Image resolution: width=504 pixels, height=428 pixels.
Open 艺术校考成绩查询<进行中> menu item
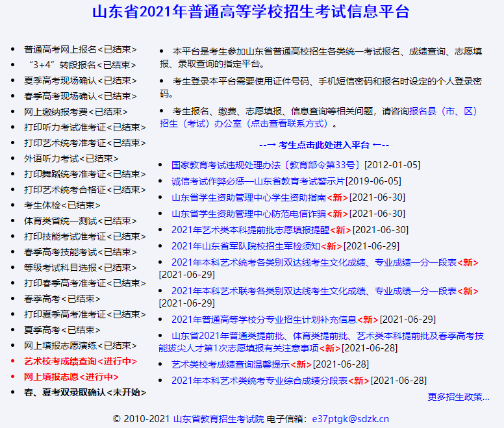point(81,361)
